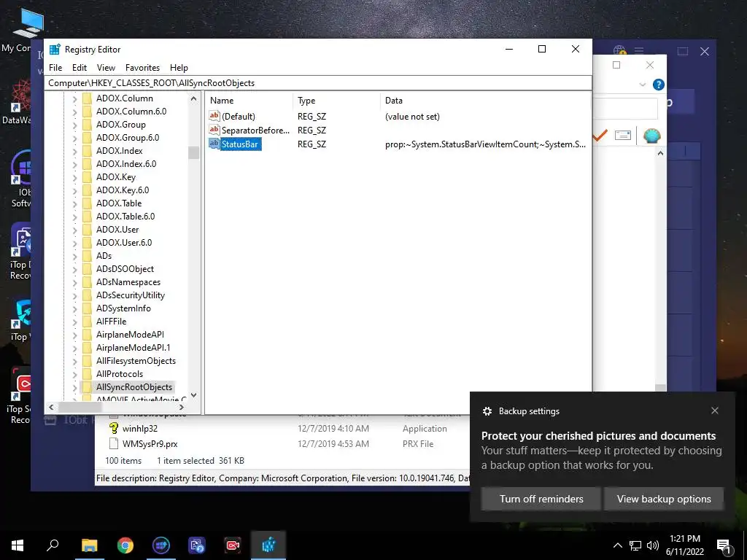Select the ADSystemInfo key
The height and width of the screenshot is (560, 747).
[123, 308]
